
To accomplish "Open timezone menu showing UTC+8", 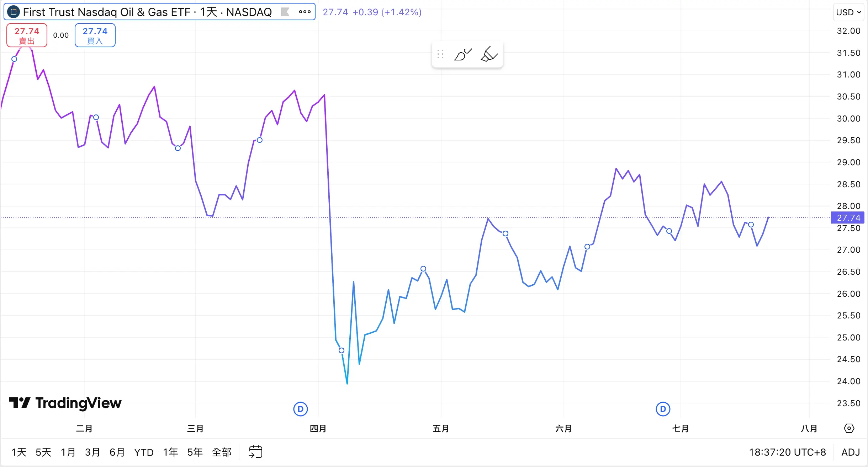I will pos(787,452).
